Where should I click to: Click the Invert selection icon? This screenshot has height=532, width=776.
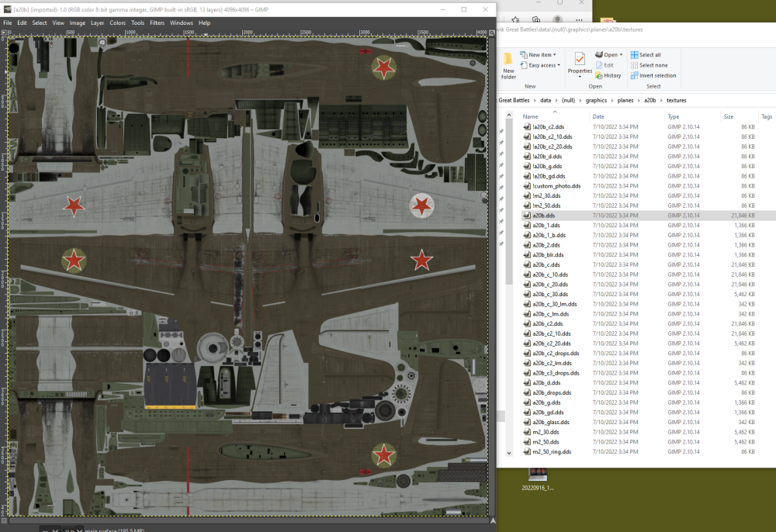point(634,75)
